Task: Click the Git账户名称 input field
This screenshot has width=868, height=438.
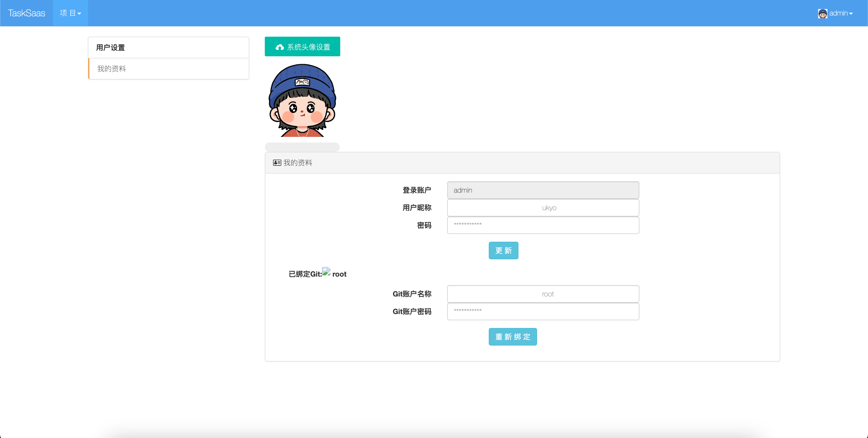Action: (x=543, y=294)
